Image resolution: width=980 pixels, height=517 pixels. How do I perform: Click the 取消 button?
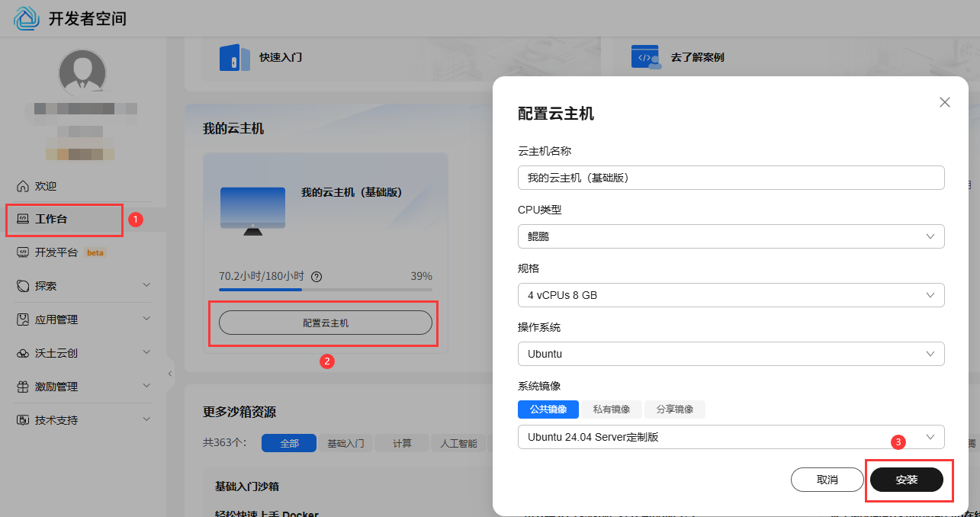click(827, 480)
